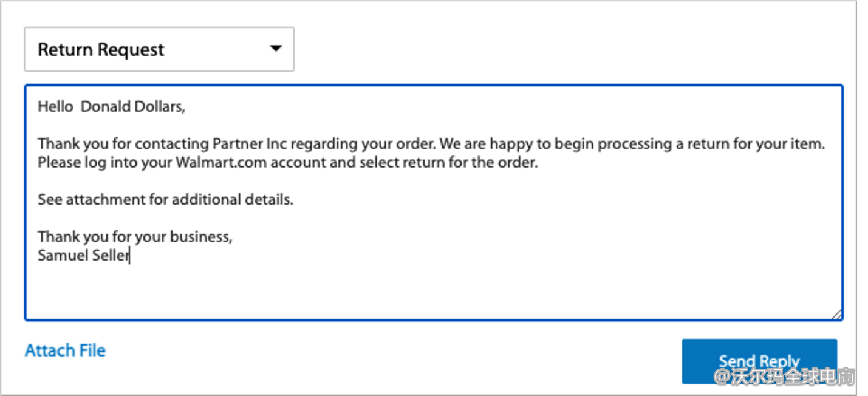Click the word Walmart.com in message
This screenshot has height=396, width=868.
coord(222,163)
